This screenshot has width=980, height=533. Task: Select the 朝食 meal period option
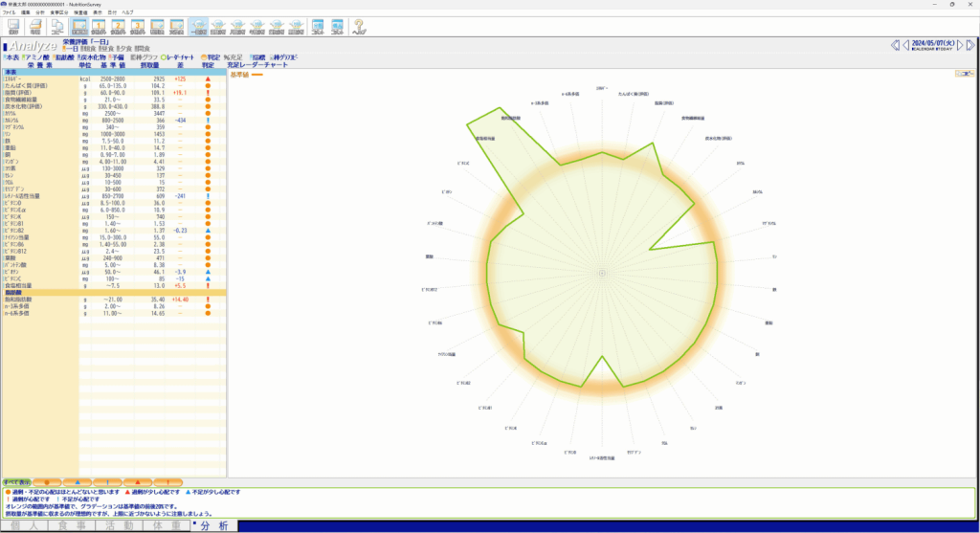pos(88,49)
